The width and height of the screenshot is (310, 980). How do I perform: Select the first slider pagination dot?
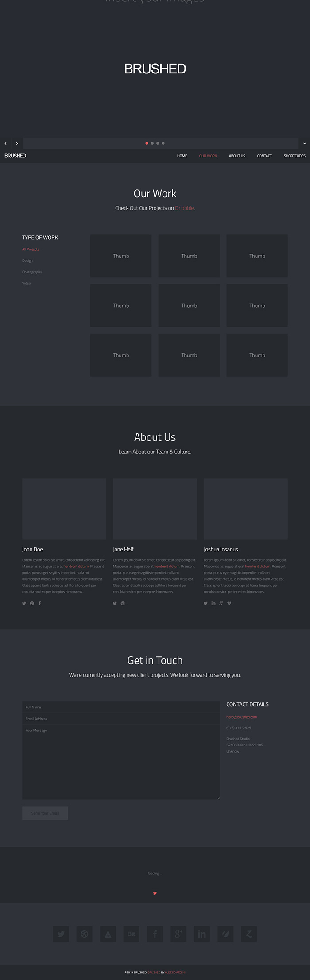click(x=147, y=143)
